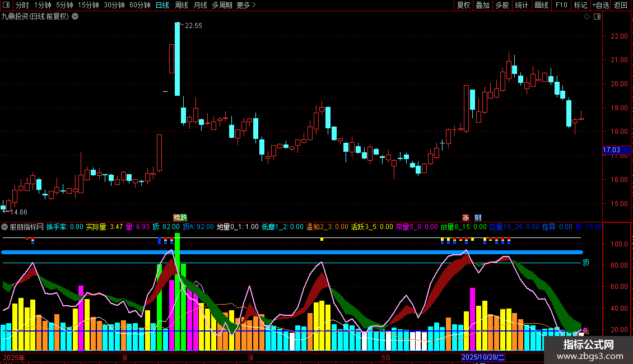Click the 换手率: 0.80 value
This screenshot has width=633, height=364.
click(x=64, y=227)
